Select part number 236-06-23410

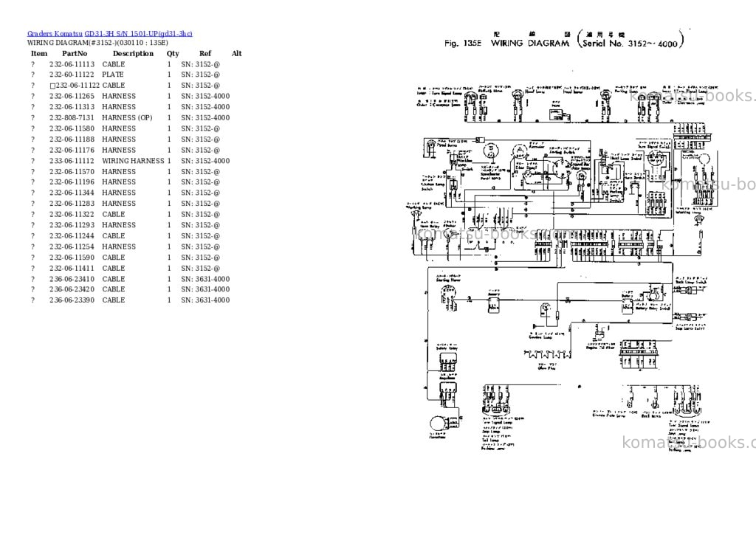72,279
